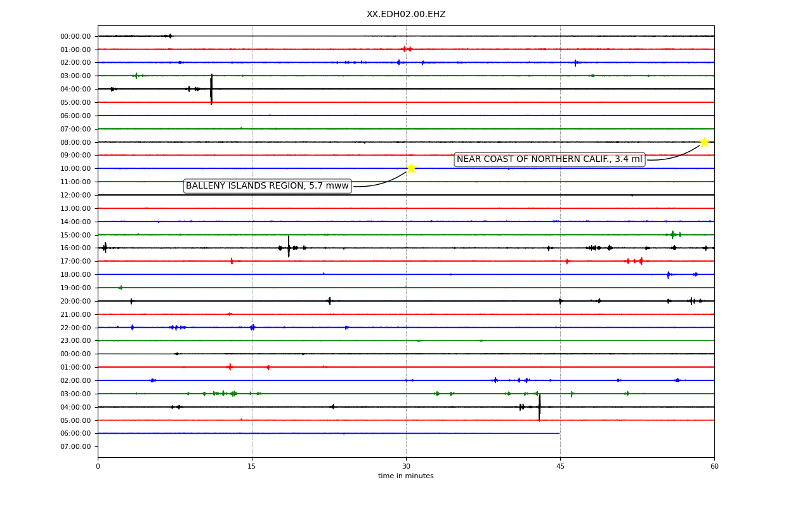Click the 30 minute tick label
Screen dimensions: 812x508
coord(406,467)
